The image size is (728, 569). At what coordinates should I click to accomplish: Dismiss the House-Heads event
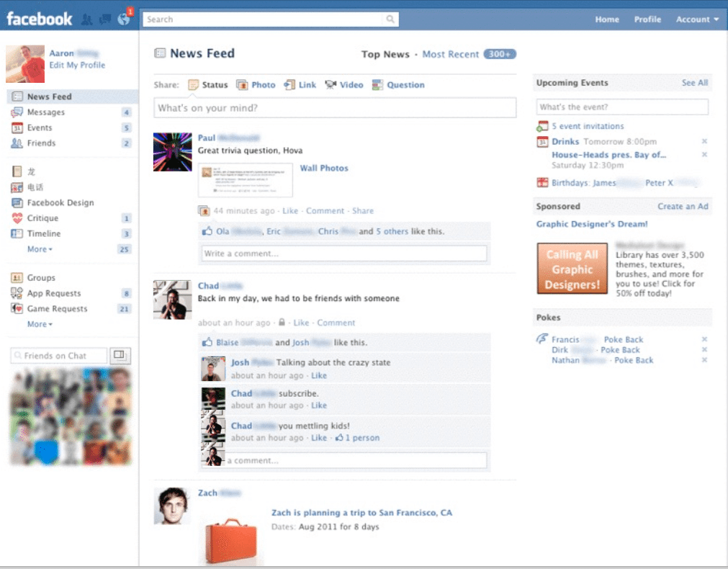704,155
